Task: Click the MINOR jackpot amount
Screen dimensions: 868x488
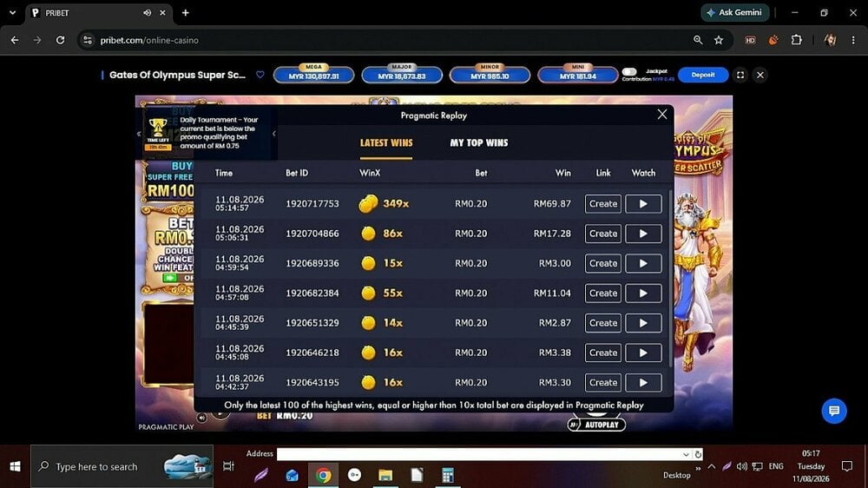Action: pos(490,76)
